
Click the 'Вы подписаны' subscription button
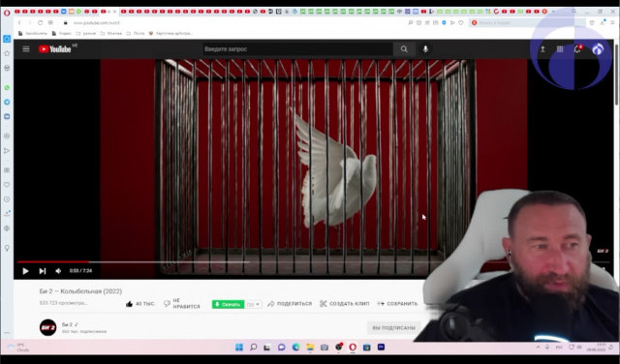pos(394,327)
